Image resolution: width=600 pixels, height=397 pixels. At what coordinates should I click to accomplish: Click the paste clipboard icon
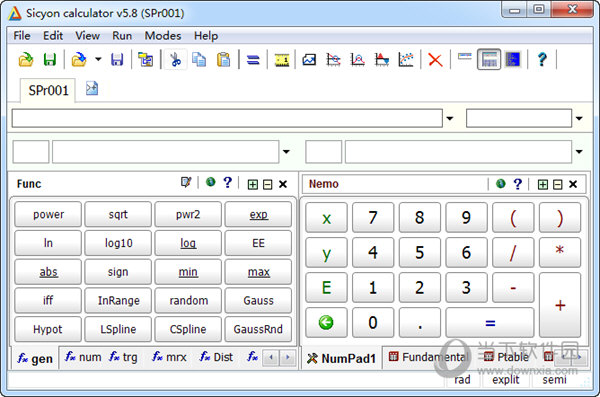pyautogui.click(x=223, y=60)
